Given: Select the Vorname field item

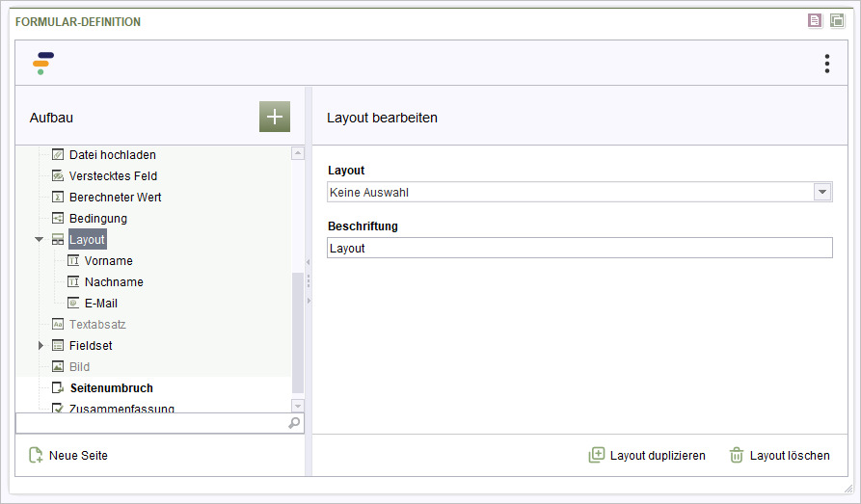Looking at the screenshot, I should 109,261.
